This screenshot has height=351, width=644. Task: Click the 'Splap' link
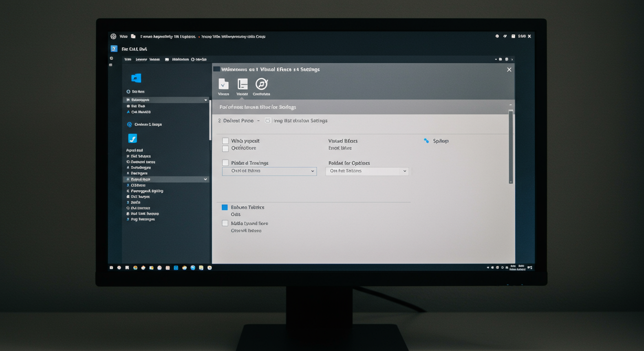tap(440, 141)
